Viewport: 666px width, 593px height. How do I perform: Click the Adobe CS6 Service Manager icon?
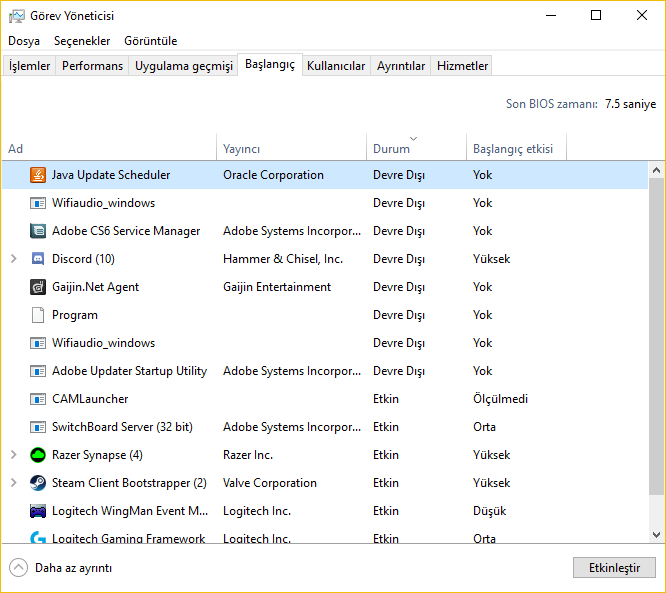click(38, 231)
